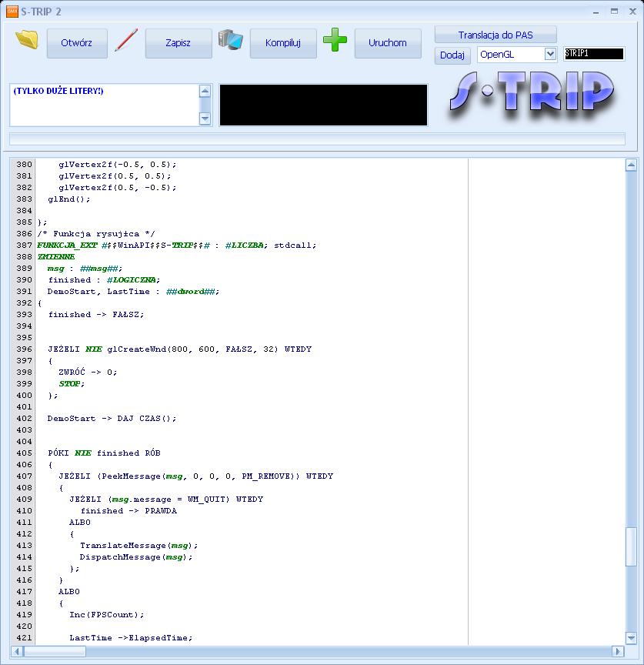Click the Dodaj button

click(x=452, y=55)
